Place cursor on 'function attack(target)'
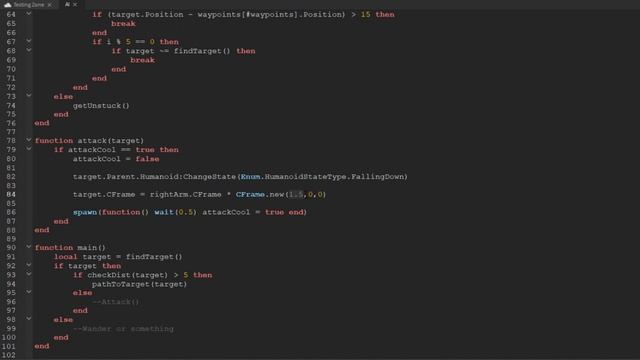640x360 pixels. point(89,140)
